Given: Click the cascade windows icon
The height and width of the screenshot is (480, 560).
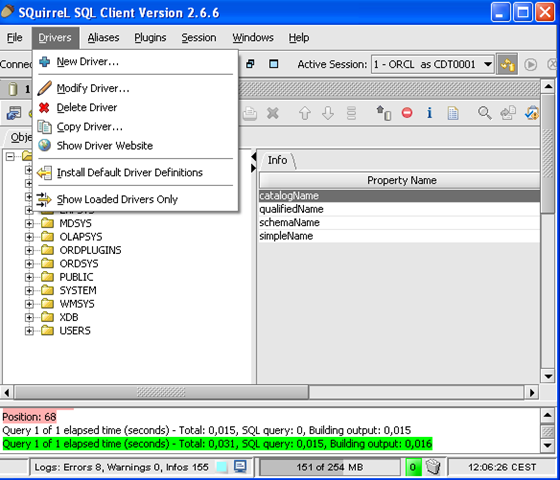Looking at the screenshot, I should (250, 64).
